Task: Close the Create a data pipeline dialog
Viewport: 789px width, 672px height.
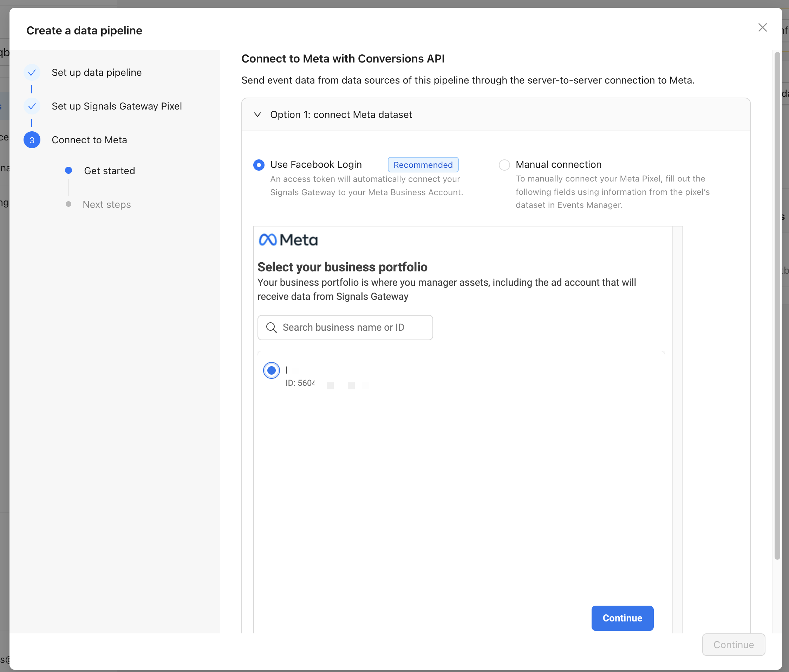Action: 762,27
